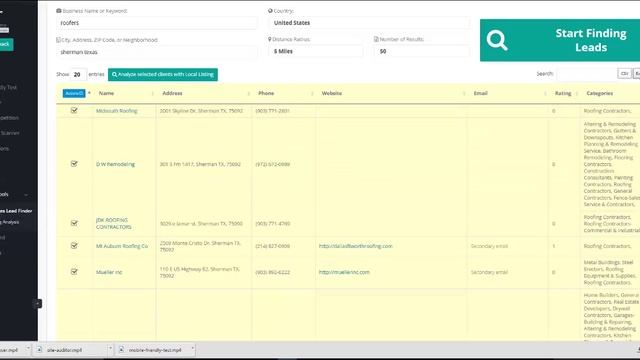Click the search icon on the Analyze button
The width and height of the screenshot is (640, 360).
tap(115, 75)
